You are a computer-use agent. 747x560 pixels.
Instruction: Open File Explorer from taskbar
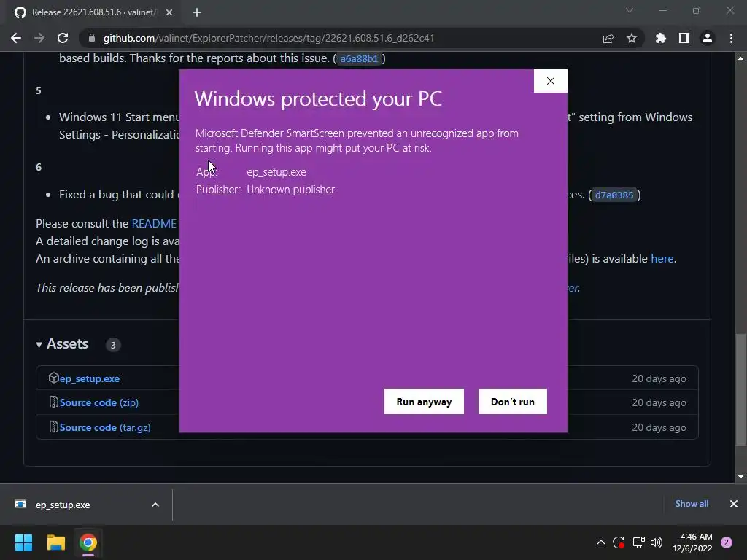pyautogui.click(x=55, y=542)
